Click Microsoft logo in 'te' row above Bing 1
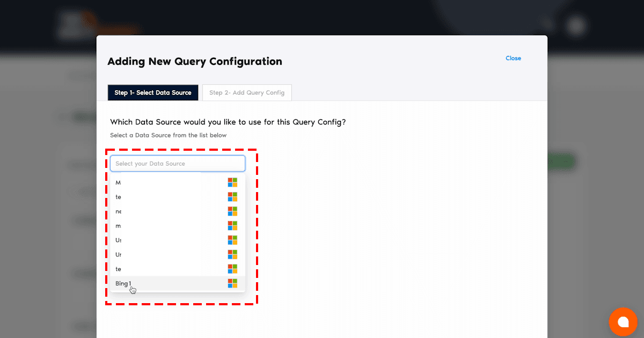 tap(232, 269)
